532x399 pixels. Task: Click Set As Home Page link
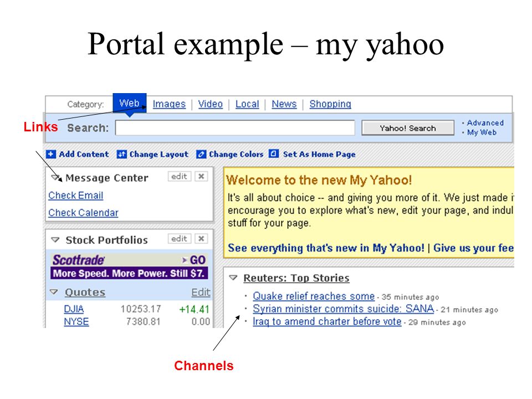(x=319, y=154)
